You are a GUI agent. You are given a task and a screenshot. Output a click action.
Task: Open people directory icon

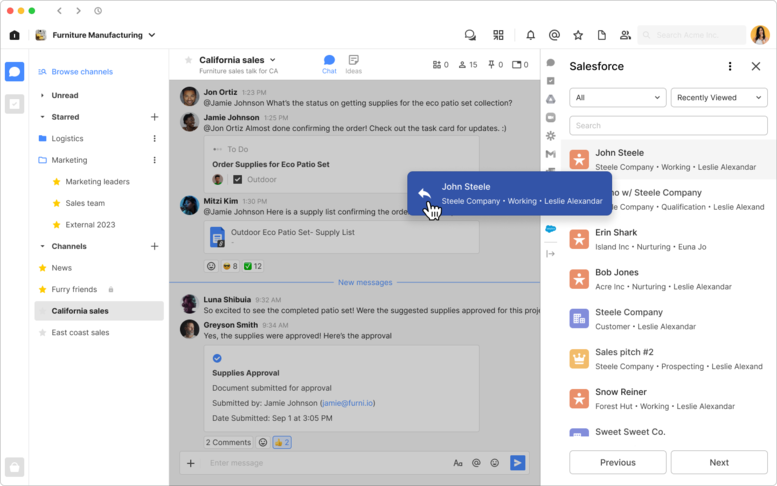(625, 35)
